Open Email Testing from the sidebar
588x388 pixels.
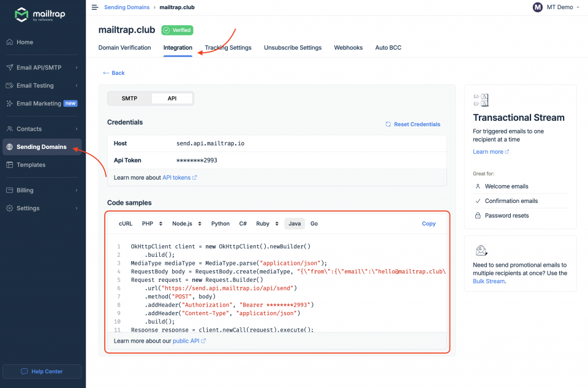[34, 85]
